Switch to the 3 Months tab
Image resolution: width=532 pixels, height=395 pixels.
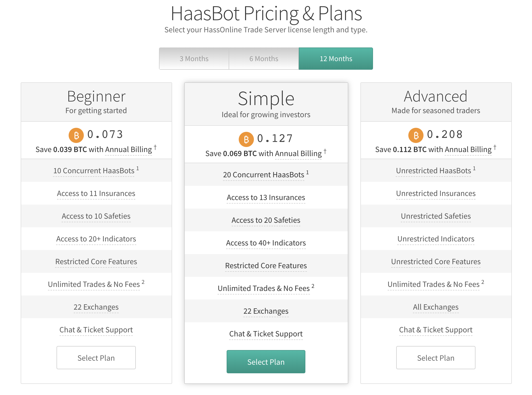[x=194, y=59]
